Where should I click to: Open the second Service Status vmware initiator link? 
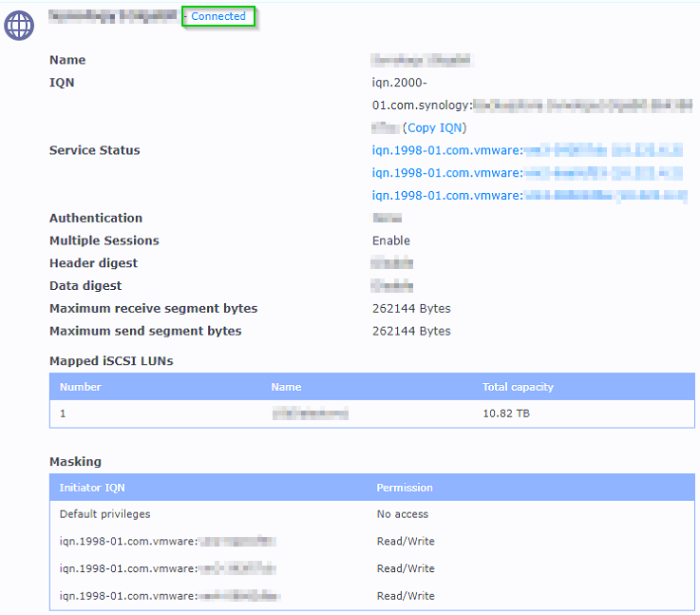tap(527, 173)
